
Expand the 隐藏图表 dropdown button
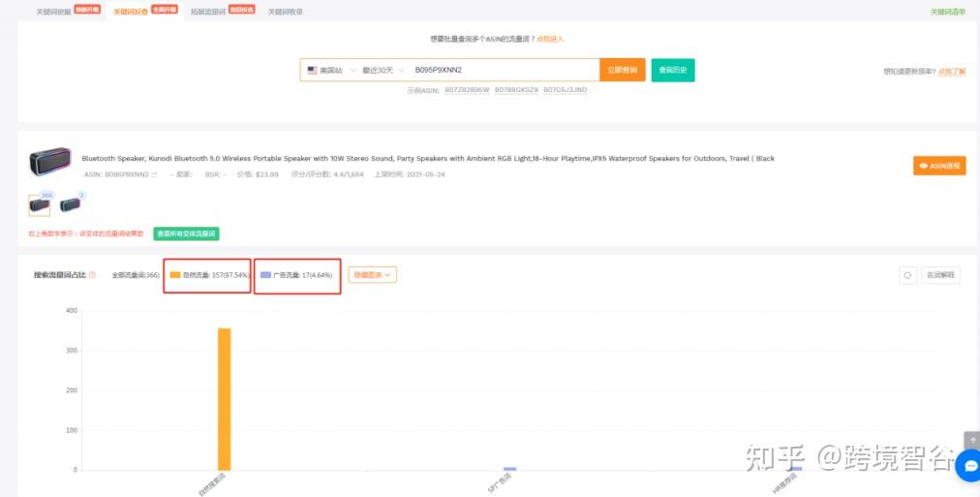point(373,275)
